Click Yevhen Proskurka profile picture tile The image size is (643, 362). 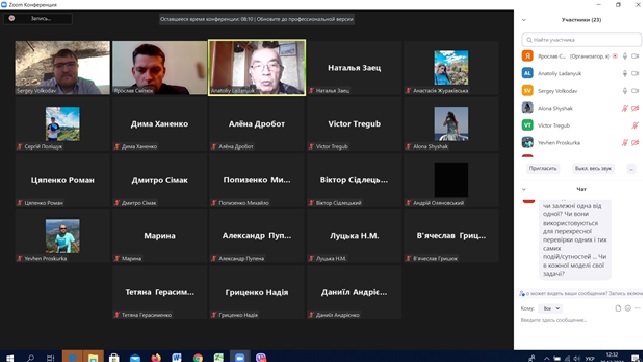[x=63, y=236]
